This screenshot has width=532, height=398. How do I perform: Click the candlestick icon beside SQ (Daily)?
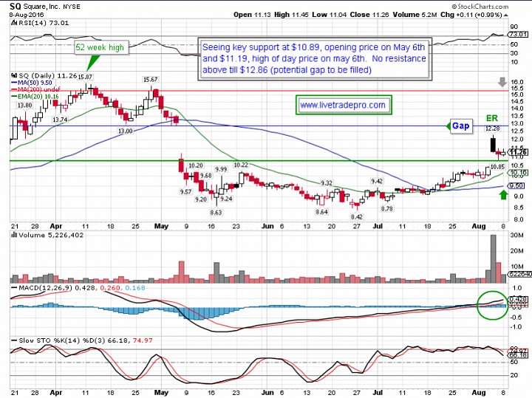14,75
